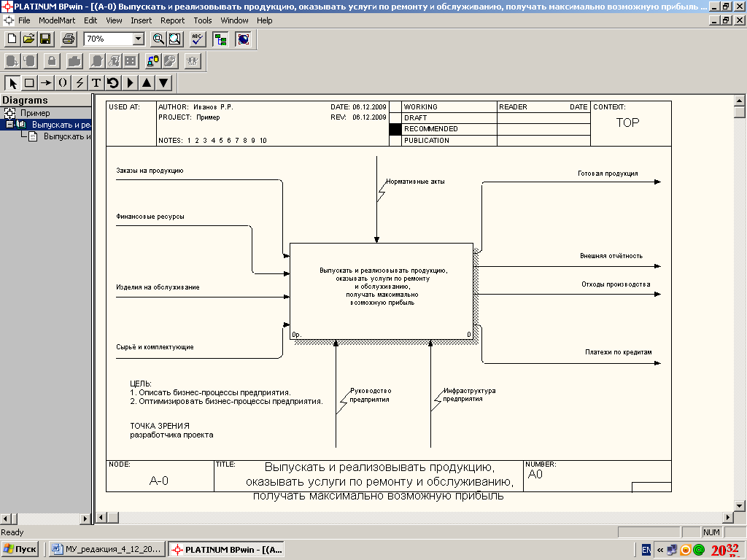Run the ABC spell check
Image resolution: width=747 pixels, height=560 pixels.
(x=197, y=39)
